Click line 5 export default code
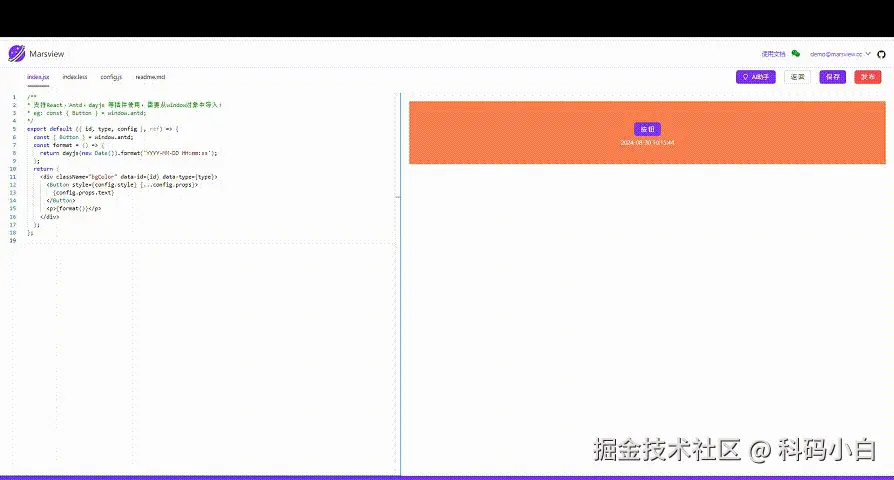Viewport: 894px width, 480px height. (x=103, y=129)
